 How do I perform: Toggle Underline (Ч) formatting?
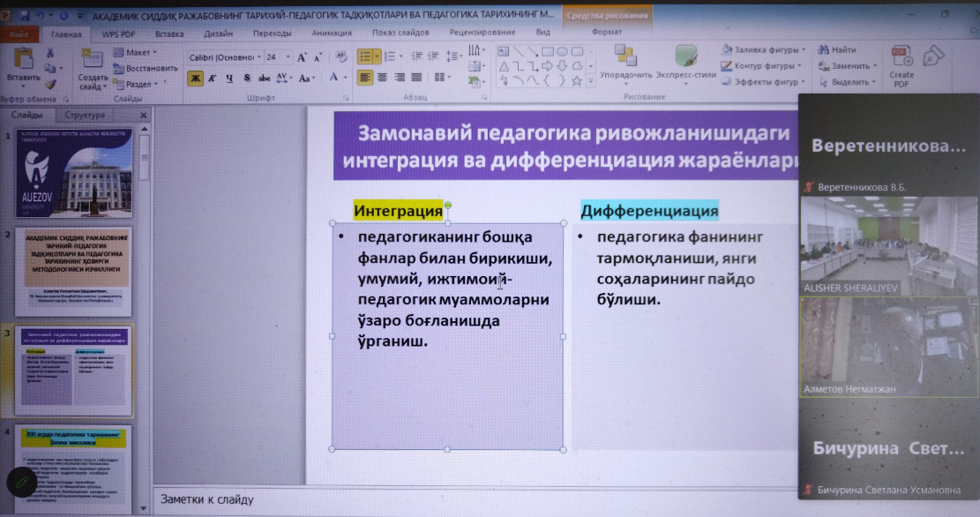[229, 78]
